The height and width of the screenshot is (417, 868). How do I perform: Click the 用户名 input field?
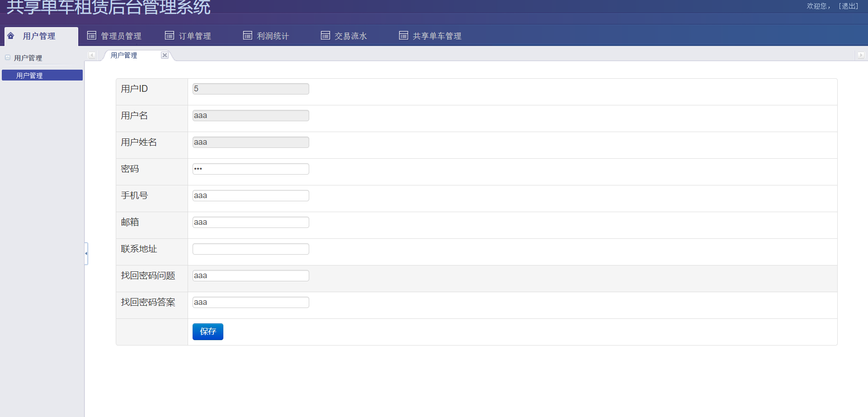[x=251, y=115]
